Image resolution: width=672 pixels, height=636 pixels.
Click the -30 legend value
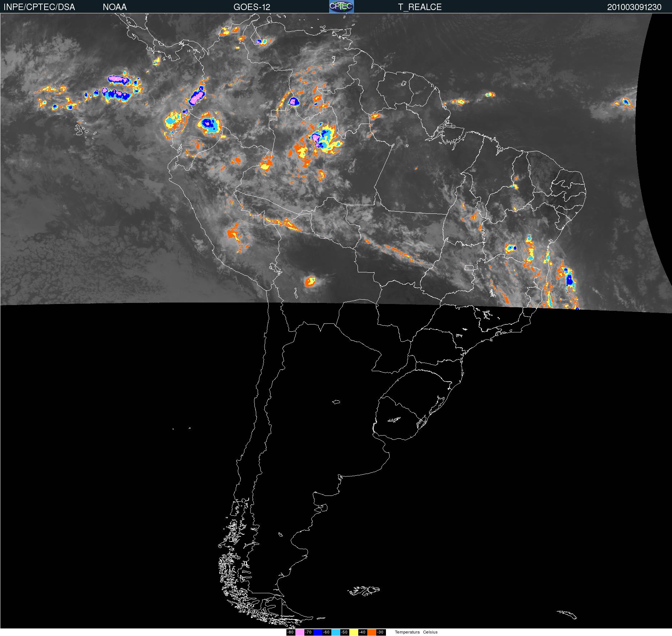(380, 632)
